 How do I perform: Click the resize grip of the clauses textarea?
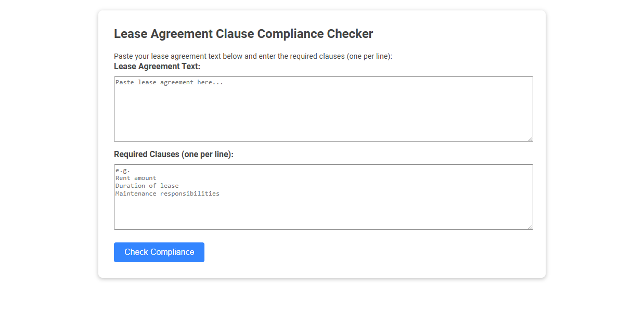point(530,226)
